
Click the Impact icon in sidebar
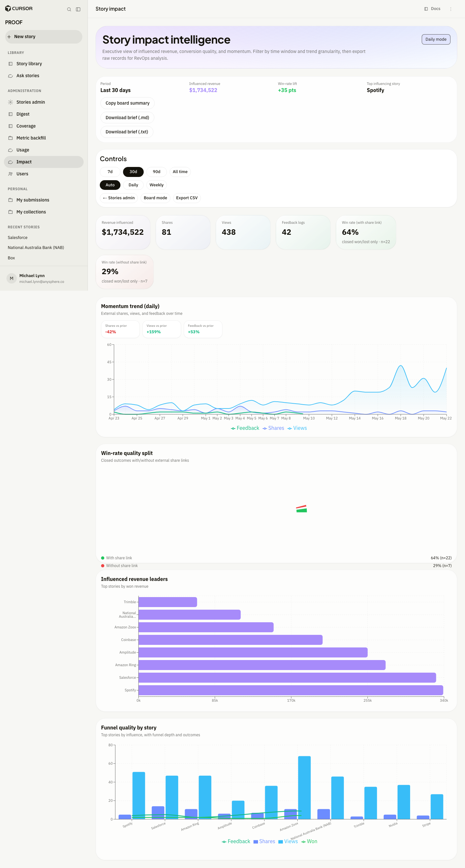coord(10,162)
